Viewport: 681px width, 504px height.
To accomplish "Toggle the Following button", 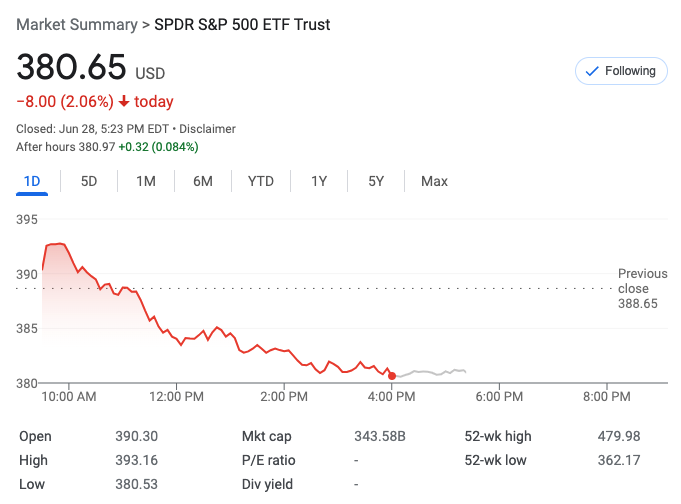I will coord(621,71).
